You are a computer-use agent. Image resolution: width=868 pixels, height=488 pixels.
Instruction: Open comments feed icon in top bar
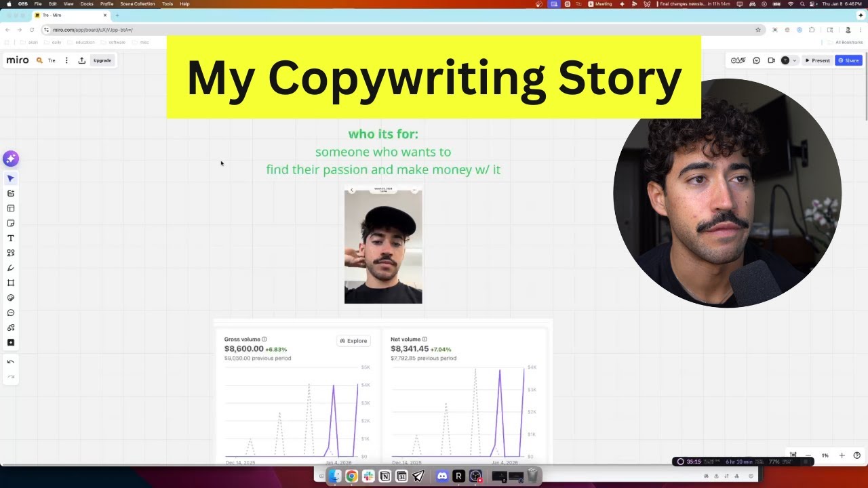757,60
